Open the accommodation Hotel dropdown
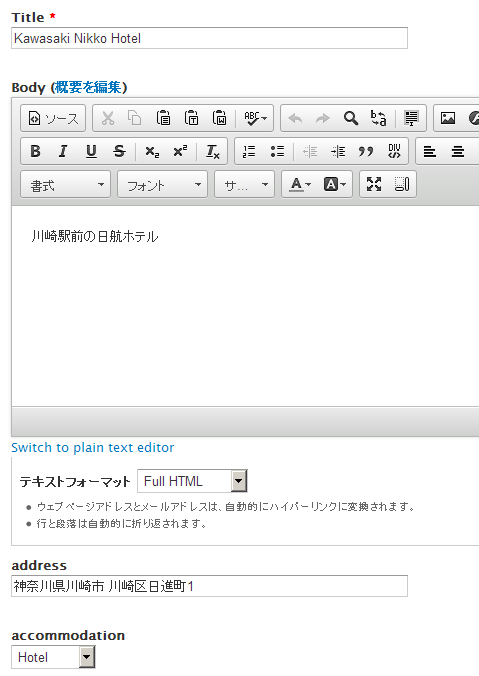This screenshot has width=479, height=676. point(53,657)
